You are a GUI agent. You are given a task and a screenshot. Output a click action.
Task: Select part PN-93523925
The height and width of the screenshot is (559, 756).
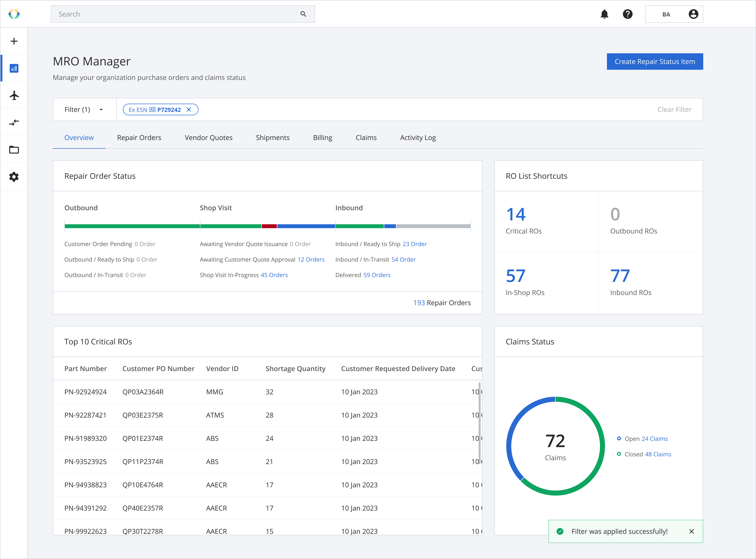(85, 462)
